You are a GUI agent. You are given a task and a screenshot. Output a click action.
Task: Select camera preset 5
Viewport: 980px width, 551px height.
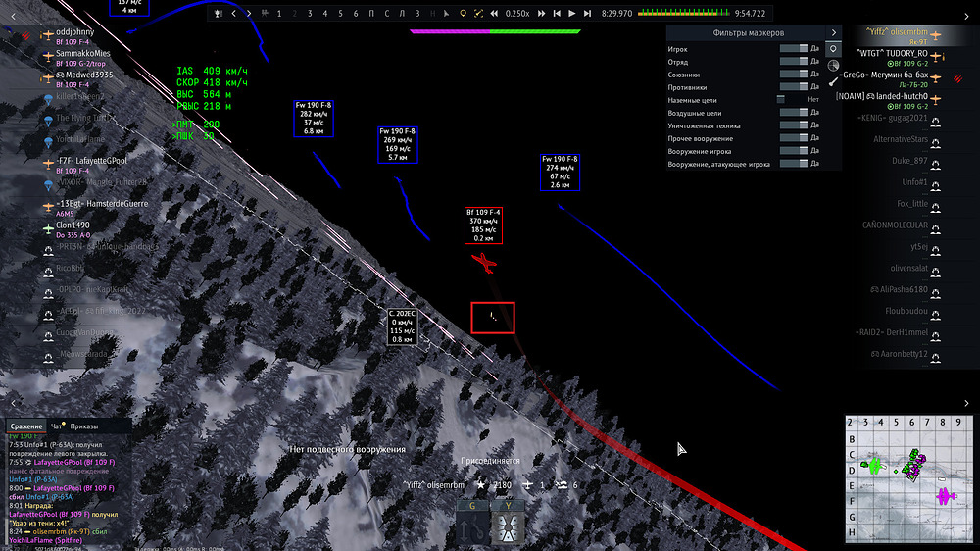pos(340,13)
